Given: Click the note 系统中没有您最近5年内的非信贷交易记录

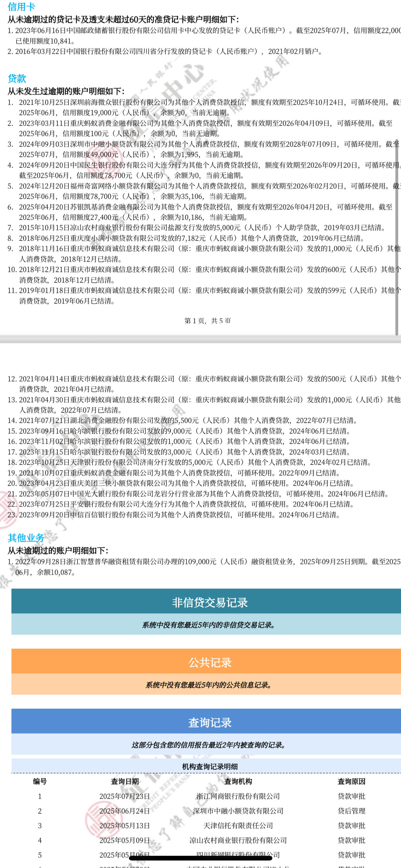Looking at the screenshot, I should (210, 625).
